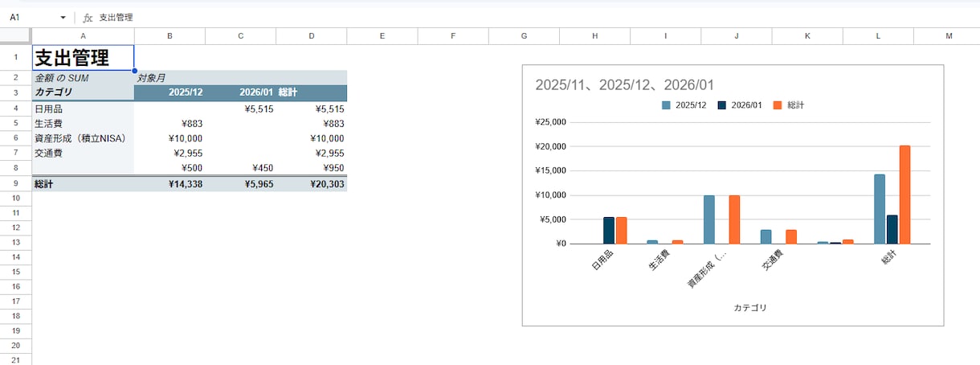Click the 2026/01 legend label text

[x=747, y=105]
